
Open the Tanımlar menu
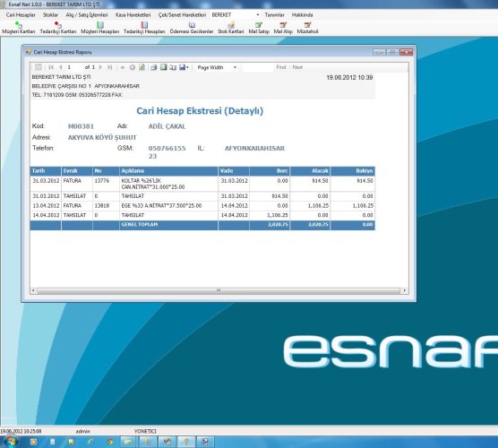pos(274,15)
